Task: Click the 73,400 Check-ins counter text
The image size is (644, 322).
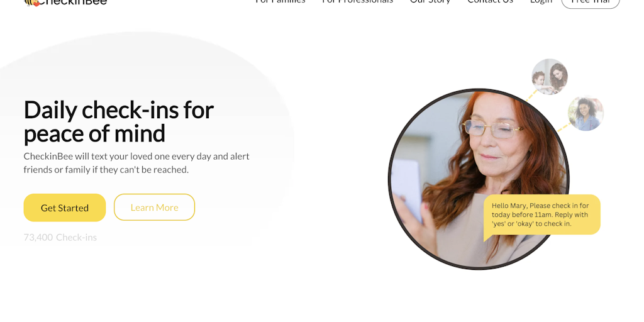Action: point(60,237)
